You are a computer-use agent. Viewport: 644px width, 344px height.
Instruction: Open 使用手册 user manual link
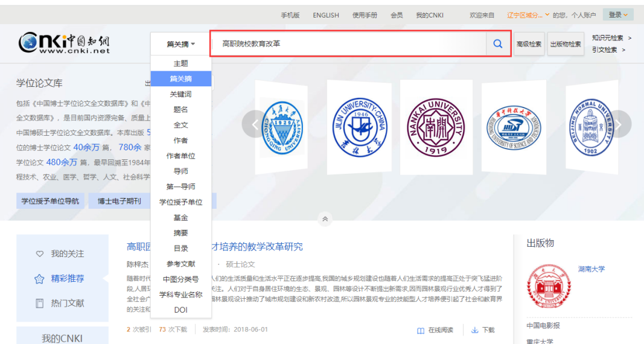[365, 15]
